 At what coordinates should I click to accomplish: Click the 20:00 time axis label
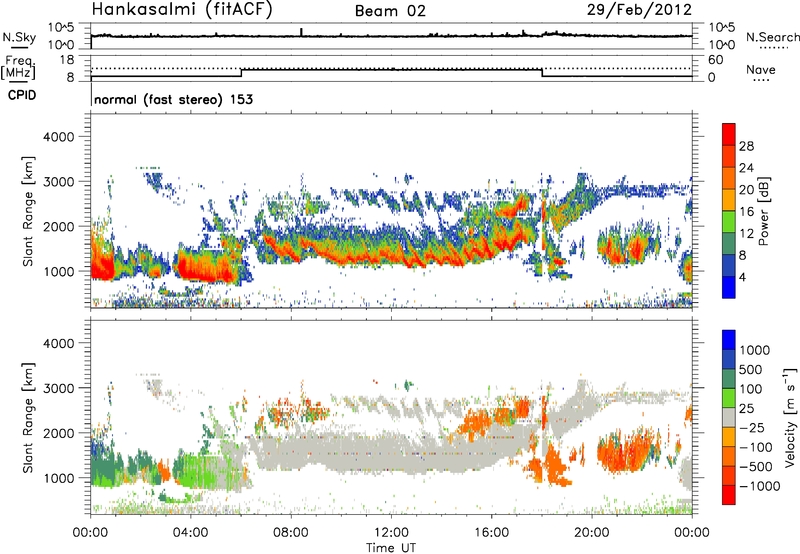click(592, 533)
